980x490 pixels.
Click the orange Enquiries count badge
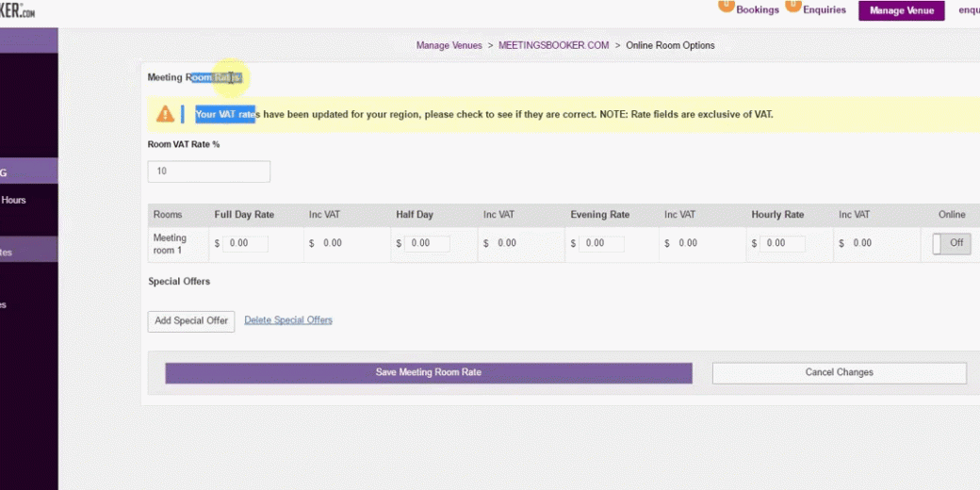coord(794,5)
